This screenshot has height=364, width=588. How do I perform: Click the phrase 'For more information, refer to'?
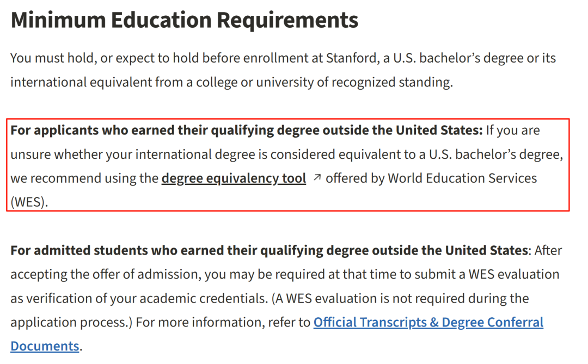(x=223, y=323)
